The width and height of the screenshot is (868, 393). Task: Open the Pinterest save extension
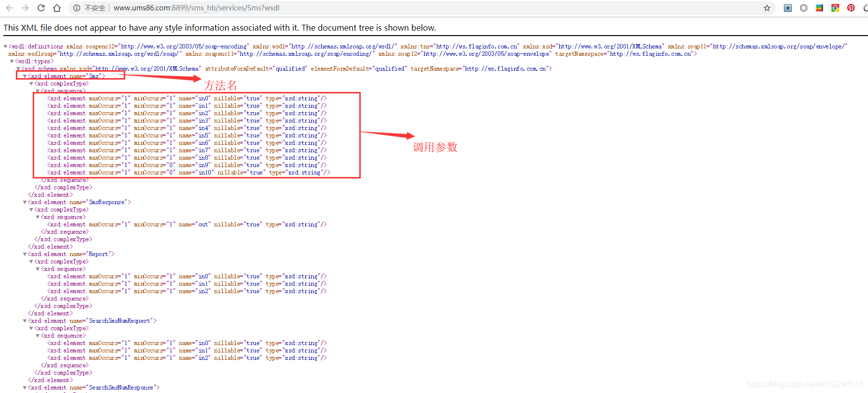click(851, 8)
